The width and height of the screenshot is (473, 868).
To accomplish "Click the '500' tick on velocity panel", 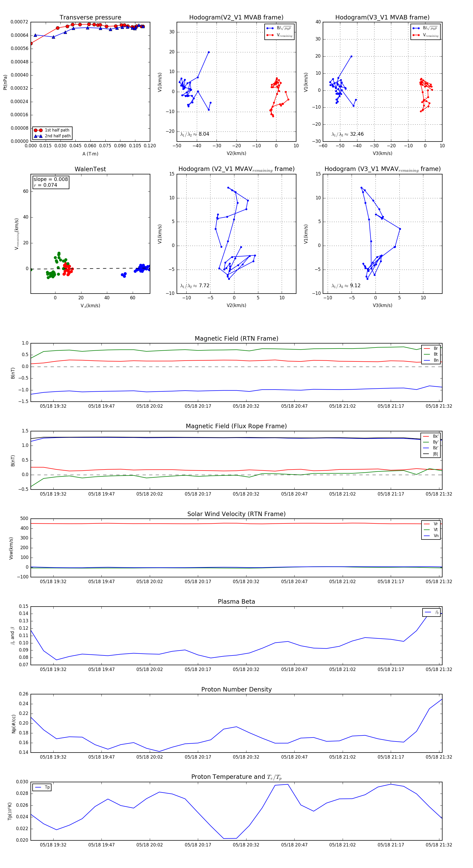I will [x=24, y=519].
